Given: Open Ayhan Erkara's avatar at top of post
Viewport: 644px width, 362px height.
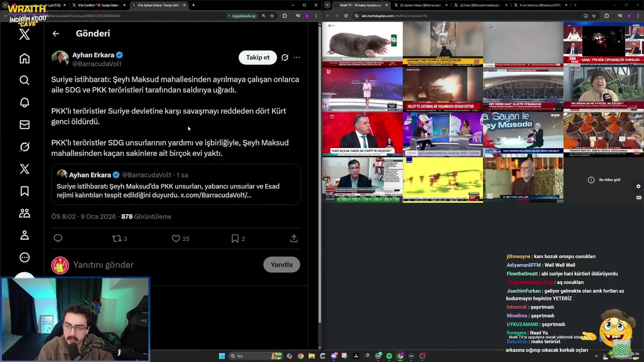Looking at the screenshot, I should click(x=60, y=58).
